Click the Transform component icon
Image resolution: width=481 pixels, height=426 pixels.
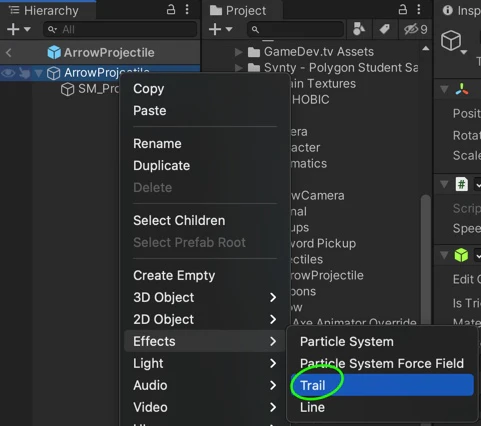[462, 89]
